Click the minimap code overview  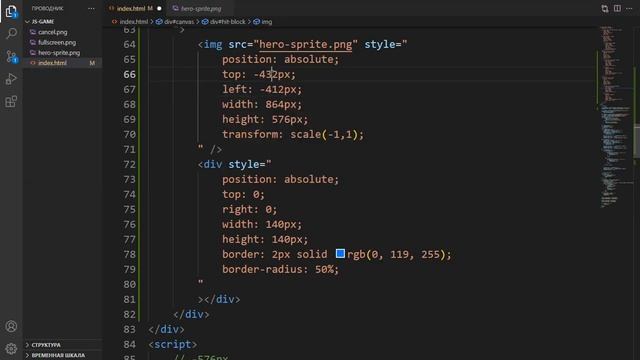point(615,116)
